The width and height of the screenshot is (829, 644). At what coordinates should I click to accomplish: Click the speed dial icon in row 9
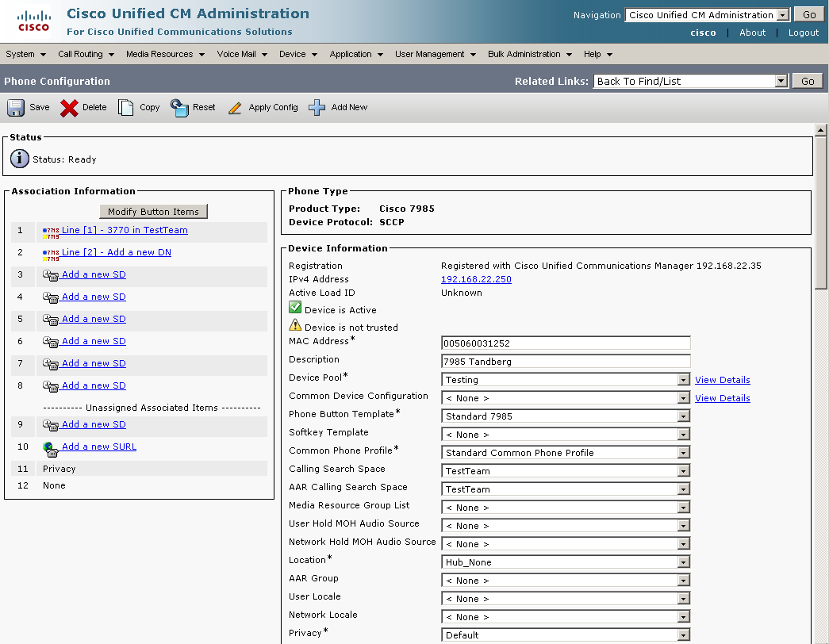[51, 425]
